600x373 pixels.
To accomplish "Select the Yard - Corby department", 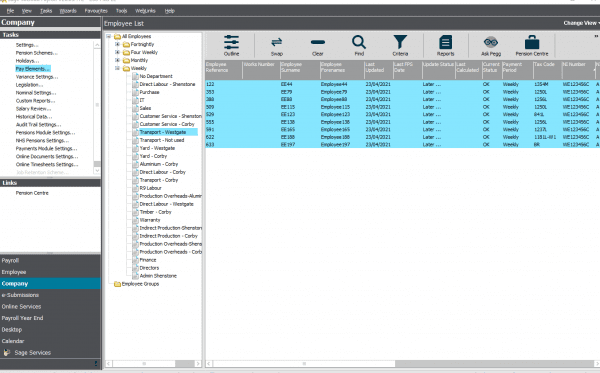I will tap(153, 156).
